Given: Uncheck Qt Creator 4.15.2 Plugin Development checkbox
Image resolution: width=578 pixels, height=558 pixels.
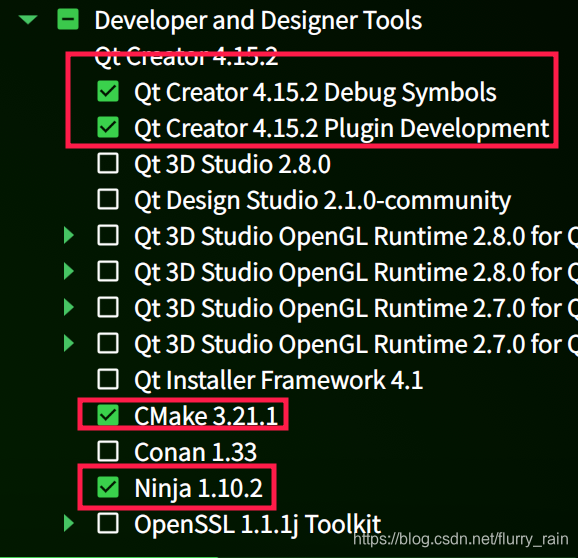Looking at the screenshot, I should pyautogui.click(x=108, y=127).
